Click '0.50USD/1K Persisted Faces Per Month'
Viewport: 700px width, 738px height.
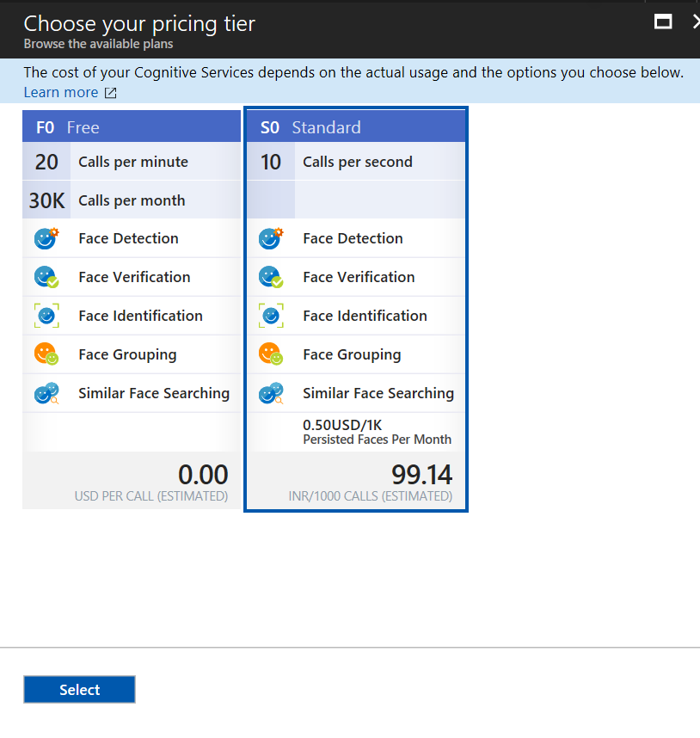pyautogui.click(x=378, y=432)
